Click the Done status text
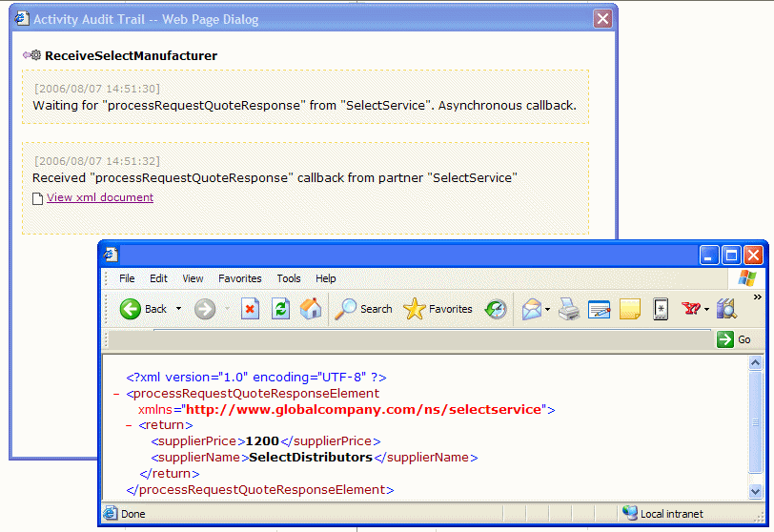Screen dimensions: 774x532 coord(133,514)
